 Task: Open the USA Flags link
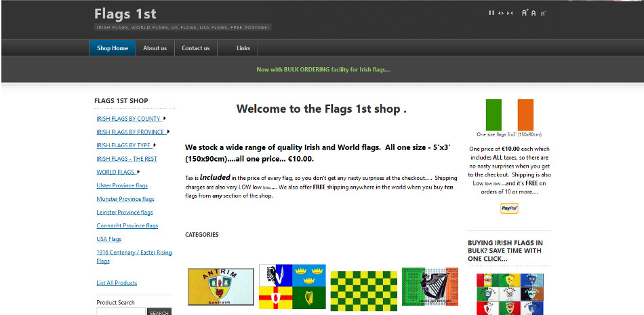coord(109,239)
